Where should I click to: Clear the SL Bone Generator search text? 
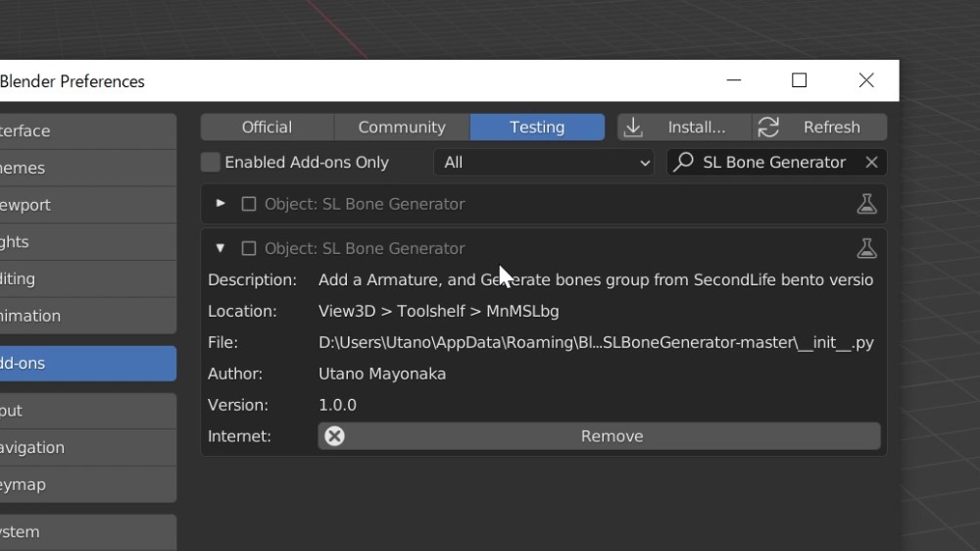871,163
